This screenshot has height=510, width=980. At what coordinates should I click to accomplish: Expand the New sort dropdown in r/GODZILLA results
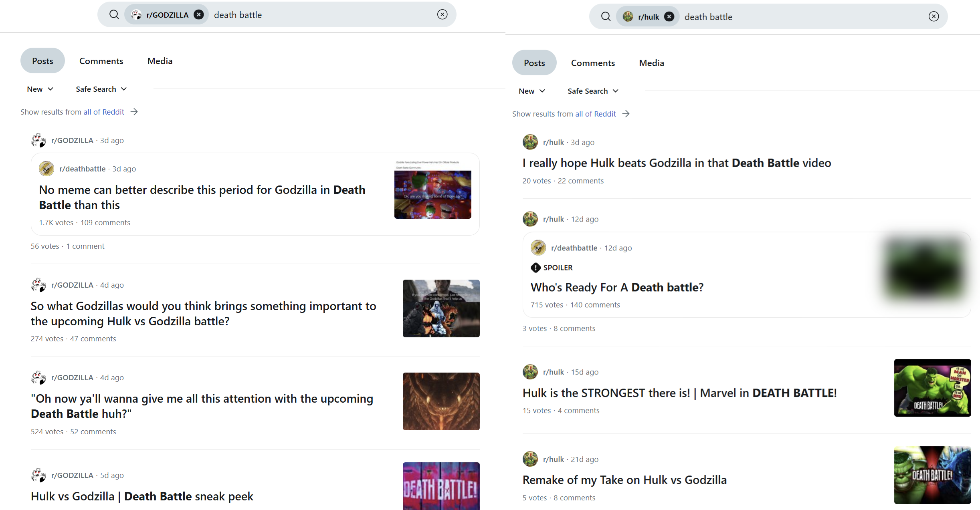point(40,89)
